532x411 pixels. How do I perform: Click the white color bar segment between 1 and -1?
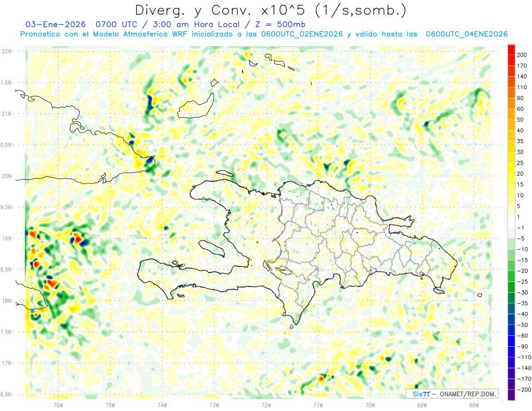click(x=512, y=222)
